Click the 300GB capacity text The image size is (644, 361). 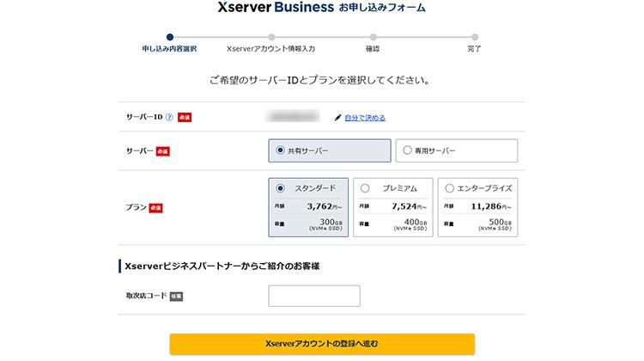[x=331, y=222]
